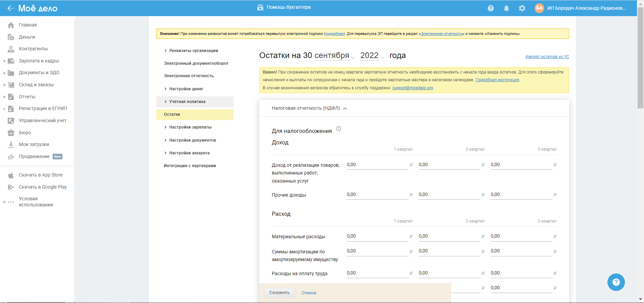This screenshot has width=644, height=303.
Task: Expand Реквизиты организации settings item
Action: (x=193, y=51)
